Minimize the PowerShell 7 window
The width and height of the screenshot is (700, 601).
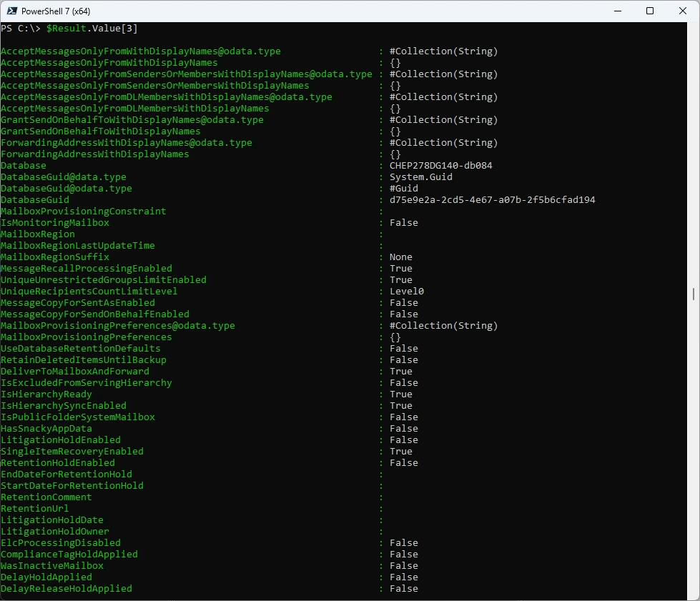[x=617, y=11]
